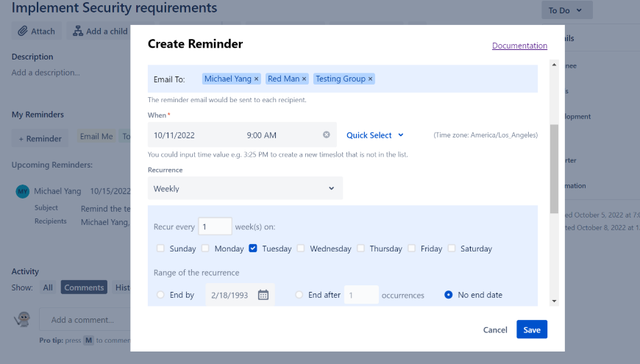Image resolution: width=640 pixels, height=364 pixels.
Task: Expand the Quick Select dropdown
Action: pyautogui.click(x=375, y=135)
